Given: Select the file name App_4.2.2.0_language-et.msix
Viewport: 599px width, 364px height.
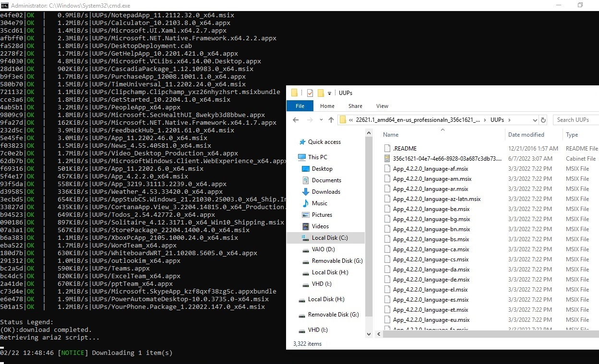Looking at the screenshot, I should click(431, 310).
